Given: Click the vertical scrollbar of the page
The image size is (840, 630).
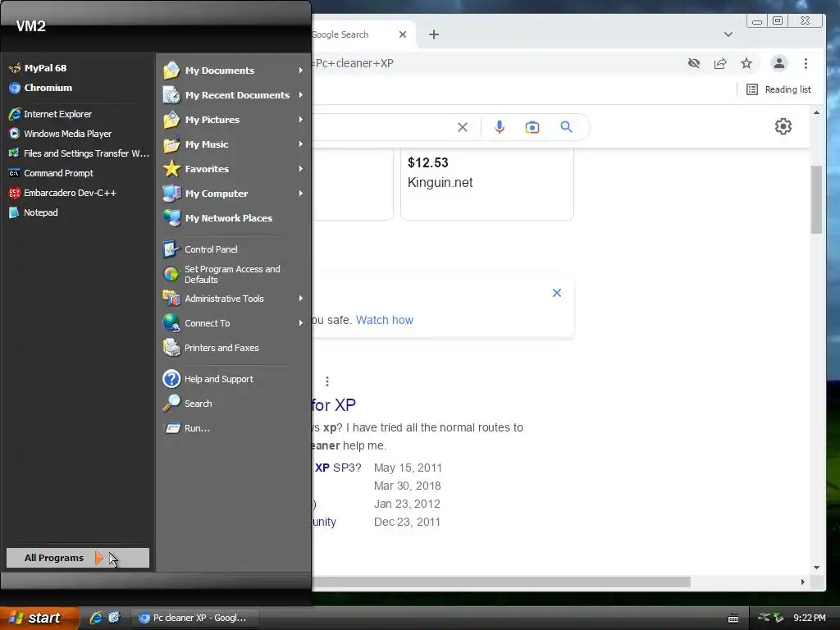Looking at the screenshot, I should [x=816, y=200].
